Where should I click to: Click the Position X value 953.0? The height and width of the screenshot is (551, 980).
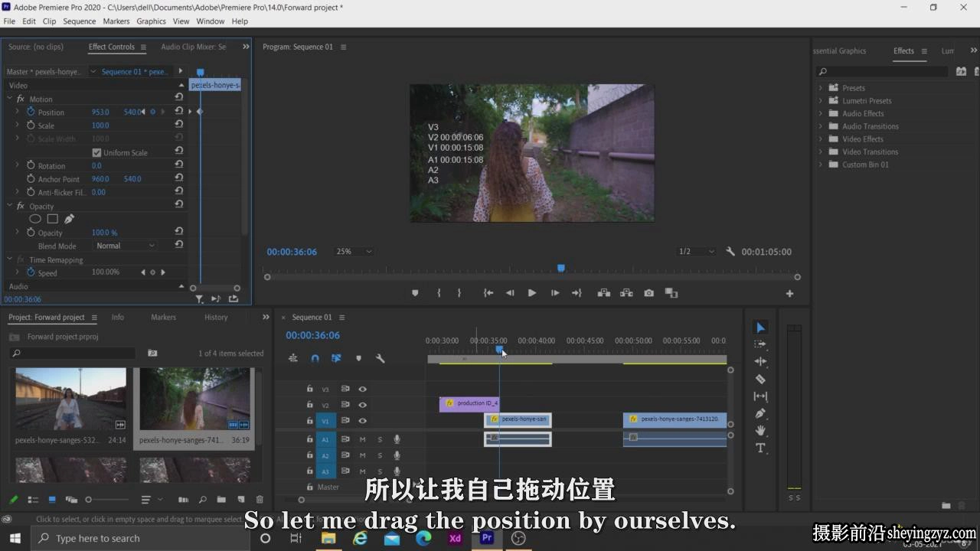101,112
